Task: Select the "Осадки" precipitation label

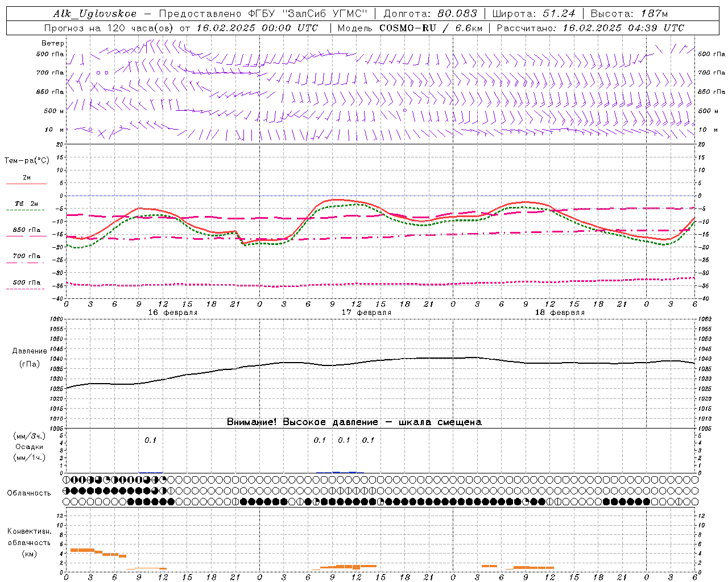Action: (x=29, y=447)
